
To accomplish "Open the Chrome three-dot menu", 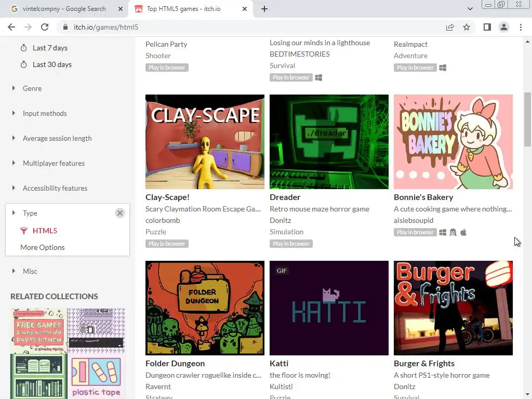I will tap(521, 27).
